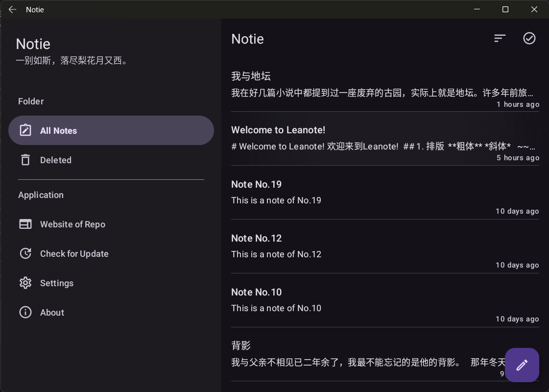Click the Notie heading above note list

pos(247,39)
